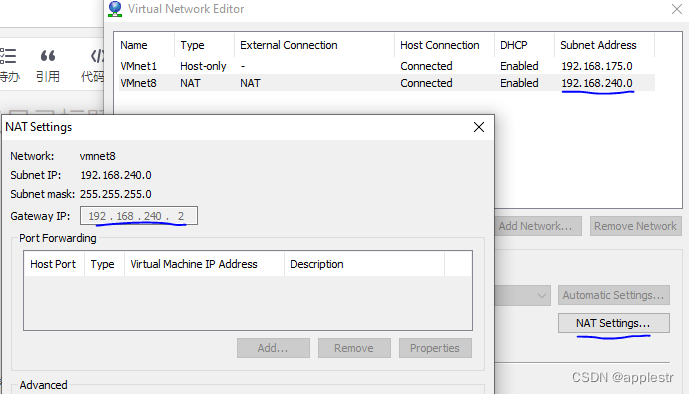Click the Connected cell of VMnet8

426,83
